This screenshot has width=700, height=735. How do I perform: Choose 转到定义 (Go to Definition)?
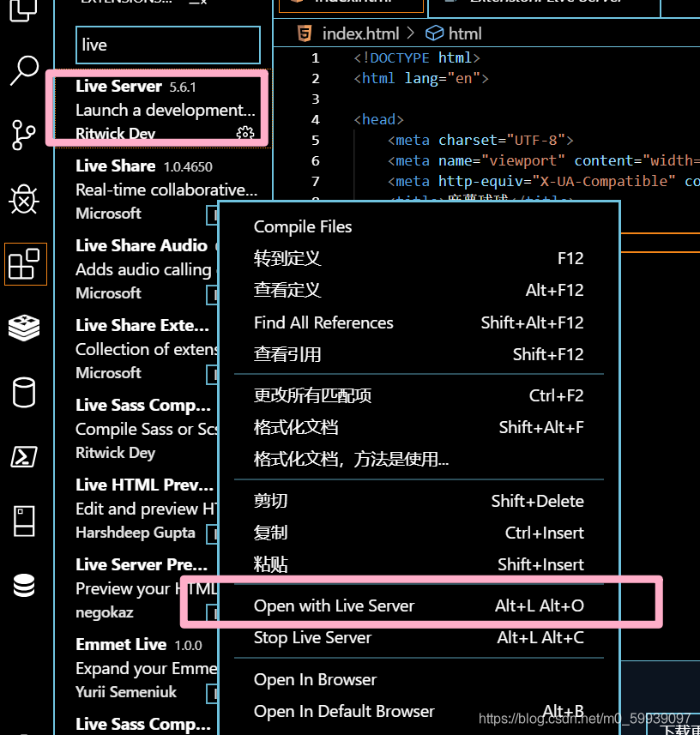click(x=419, y=258)
